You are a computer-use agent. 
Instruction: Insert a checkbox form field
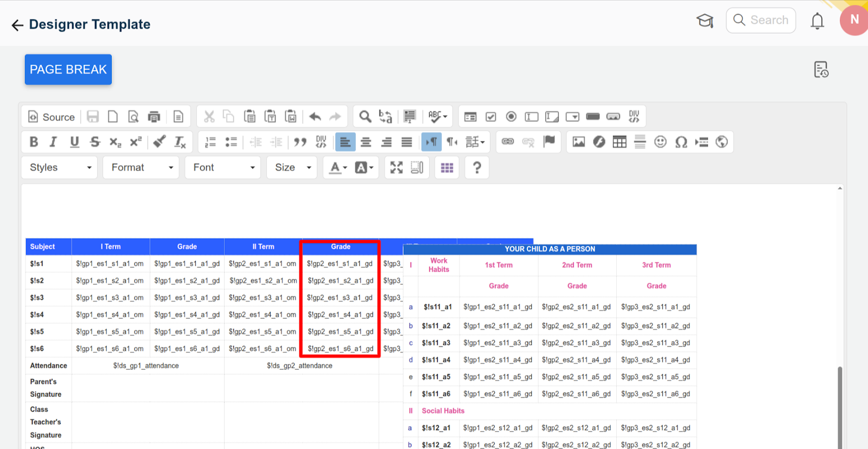[491, 117]
